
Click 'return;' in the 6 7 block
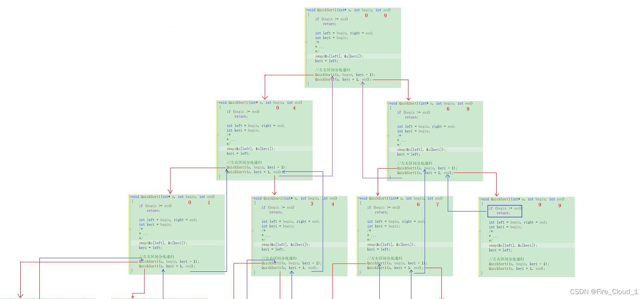click(381, 212)
